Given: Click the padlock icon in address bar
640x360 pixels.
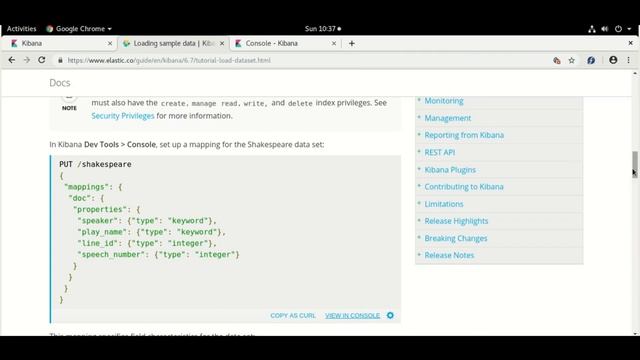Looking at the screenshot, I should [x=60, y=60].
